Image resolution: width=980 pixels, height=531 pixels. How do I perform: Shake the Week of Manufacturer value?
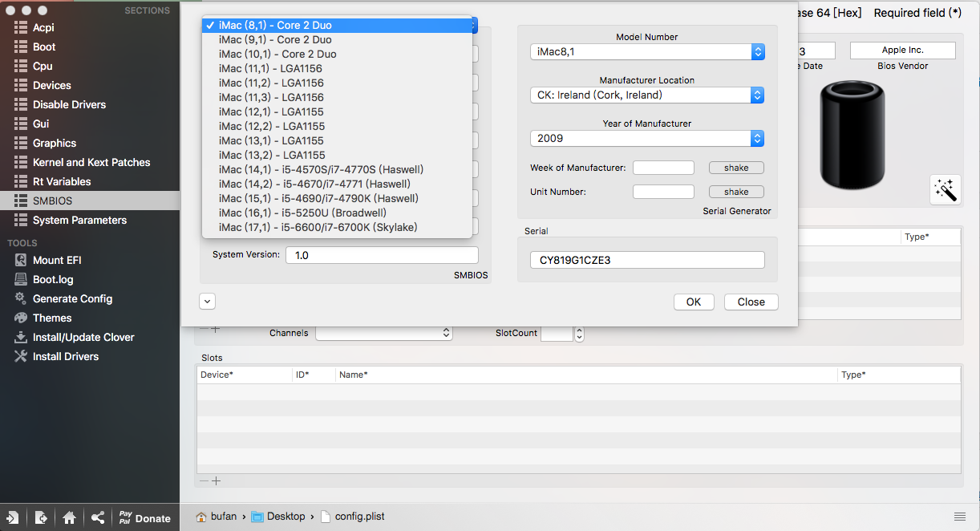click(x=736, y=168)
